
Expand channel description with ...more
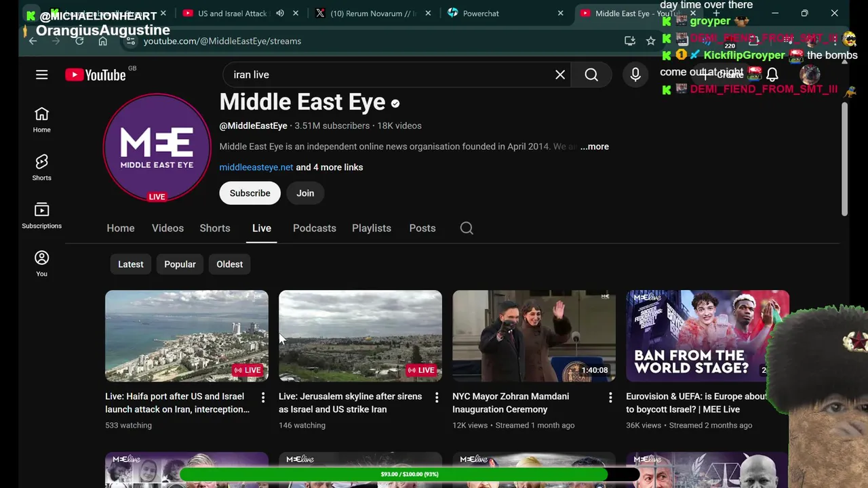(x=595, y=146)
